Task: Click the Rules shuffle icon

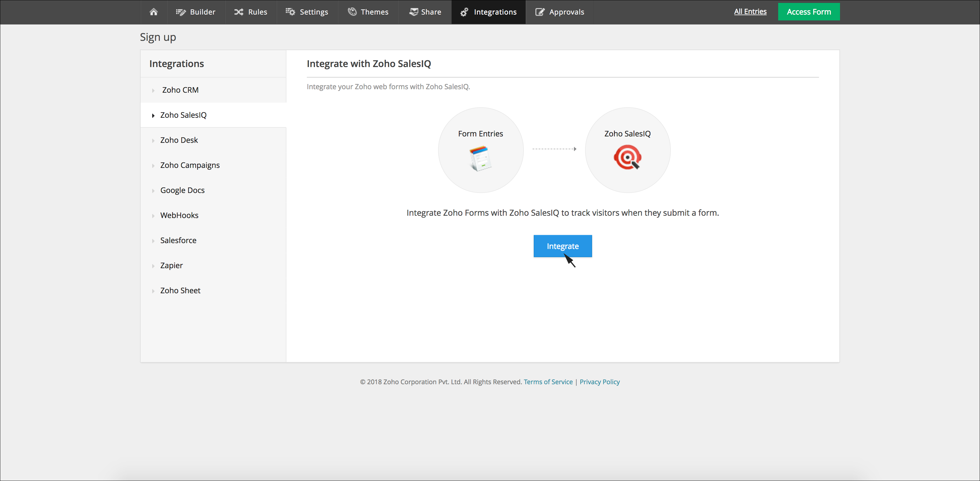Action: coord(239,12)
